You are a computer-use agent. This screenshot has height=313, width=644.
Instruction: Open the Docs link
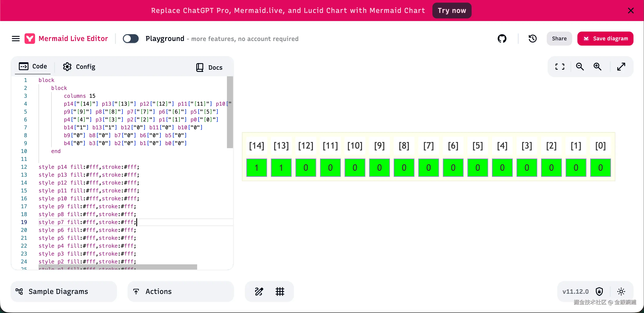pos(209,67)
